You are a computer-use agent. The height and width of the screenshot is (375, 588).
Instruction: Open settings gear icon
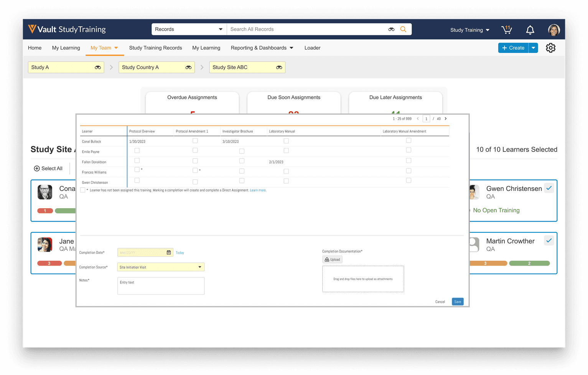tap(550, 48)
